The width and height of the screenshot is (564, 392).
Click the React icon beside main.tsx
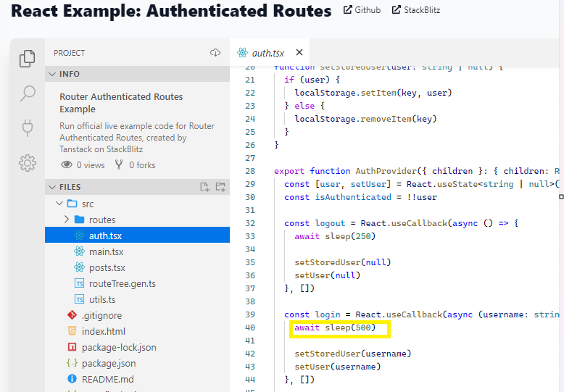[x=79, y=251]
